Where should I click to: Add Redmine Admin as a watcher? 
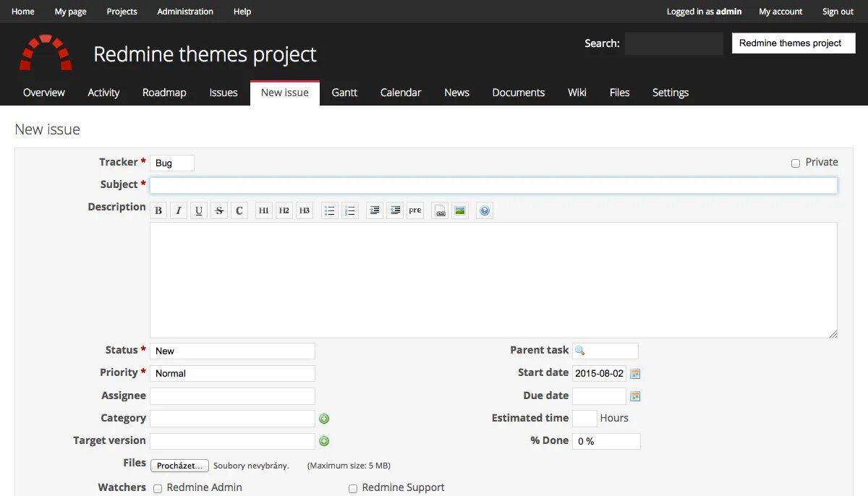[x=157, y=489]
